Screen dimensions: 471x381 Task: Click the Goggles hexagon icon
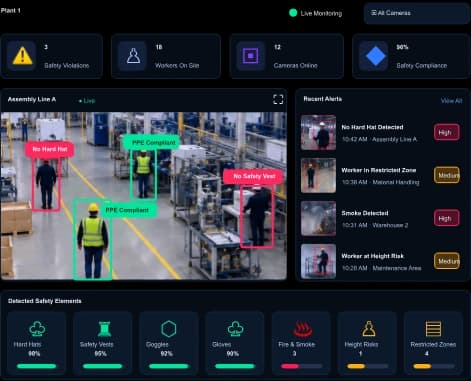pyautogui.click(x=169, y=329)
